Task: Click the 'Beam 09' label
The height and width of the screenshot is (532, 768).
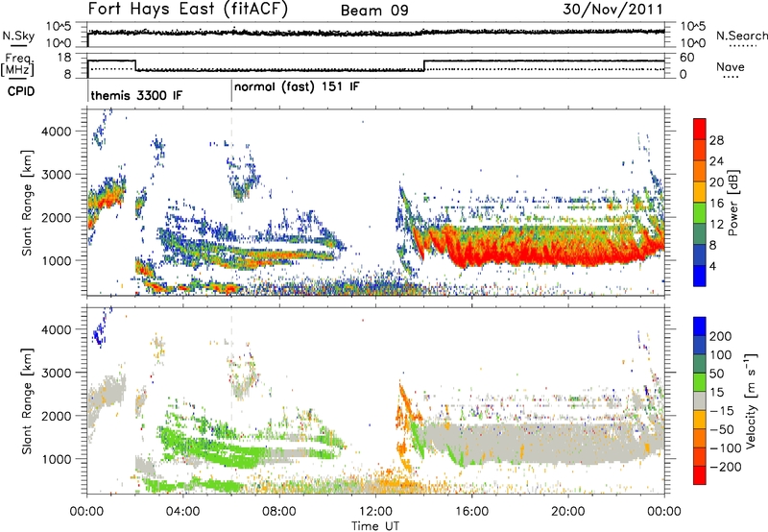Action: 374,11
